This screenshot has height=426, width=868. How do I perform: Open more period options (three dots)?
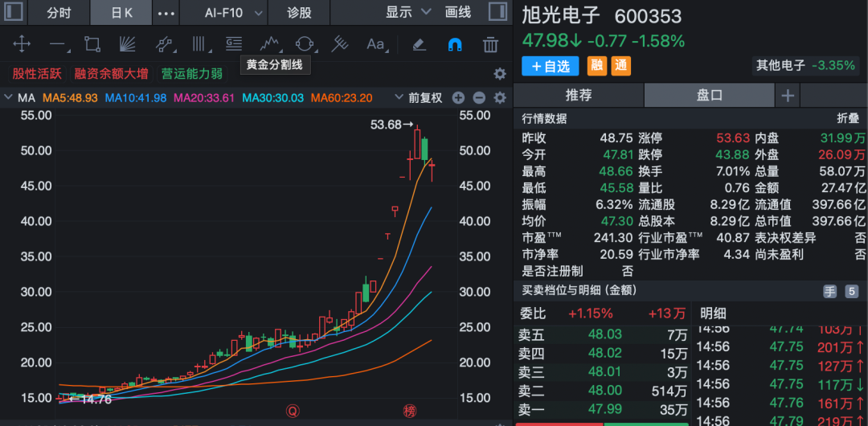pyautogui.click(x=166, y=12)
